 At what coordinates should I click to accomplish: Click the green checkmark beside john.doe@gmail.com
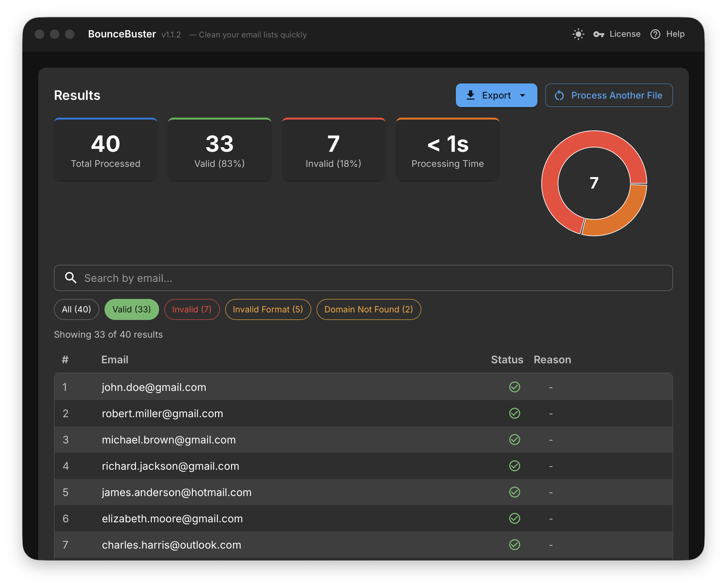pos(514,387)
